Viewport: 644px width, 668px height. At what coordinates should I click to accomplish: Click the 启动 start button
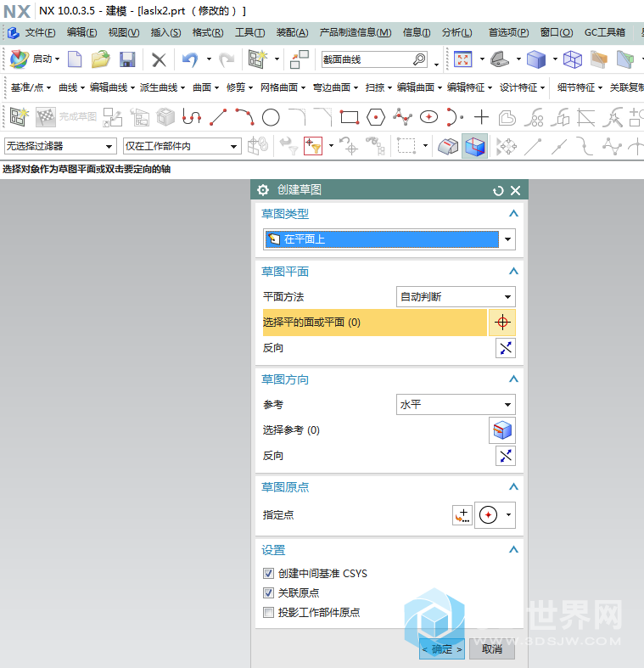pyautogui.click(x=35, y=59)
